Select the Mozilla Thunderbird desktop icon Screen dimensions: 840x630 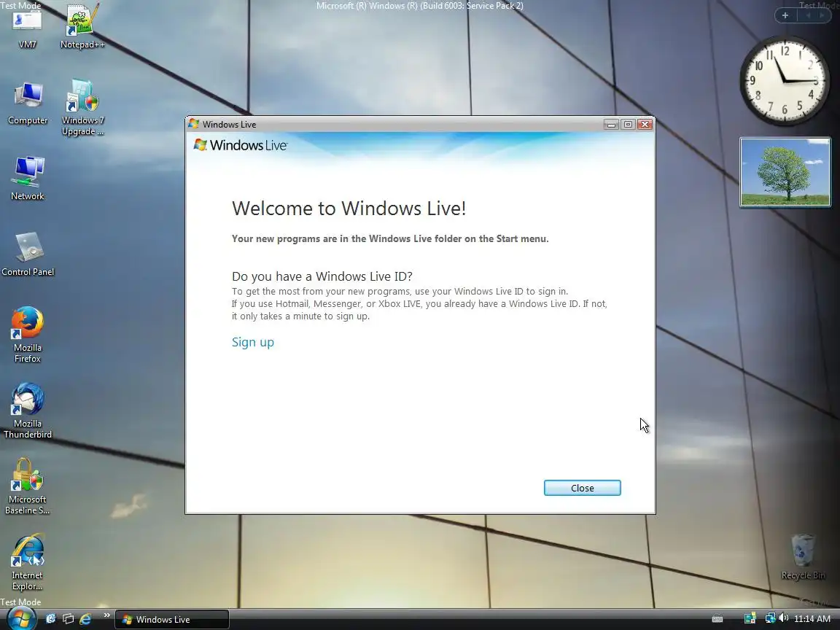[27, 411]
